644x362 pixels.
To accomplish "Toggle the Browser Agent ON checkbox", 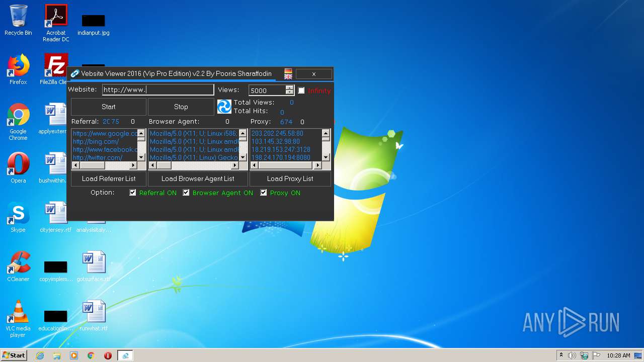I will pos(186,193).
